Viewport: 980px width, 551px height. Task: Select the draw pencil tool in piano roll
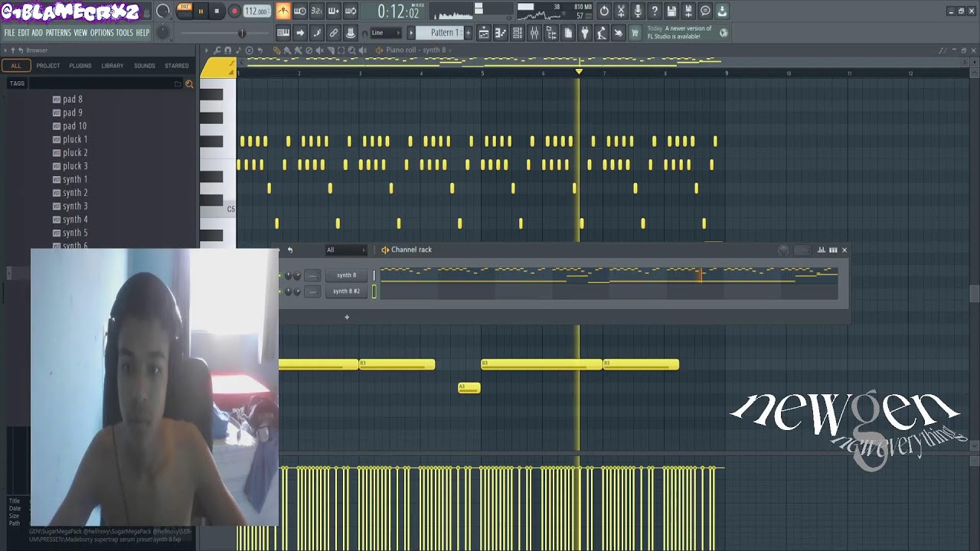click(276, 51)
